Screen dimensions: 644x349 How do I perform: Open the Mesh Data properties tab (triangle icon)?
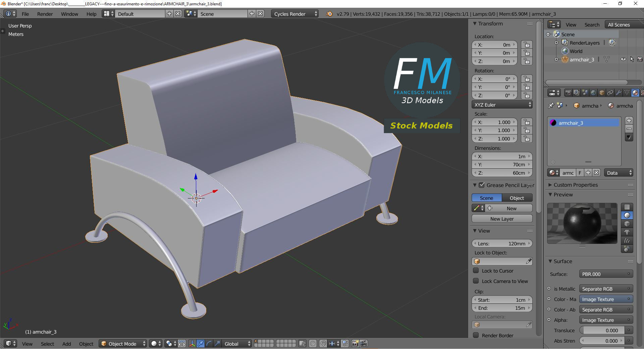(x=627, y=93)
